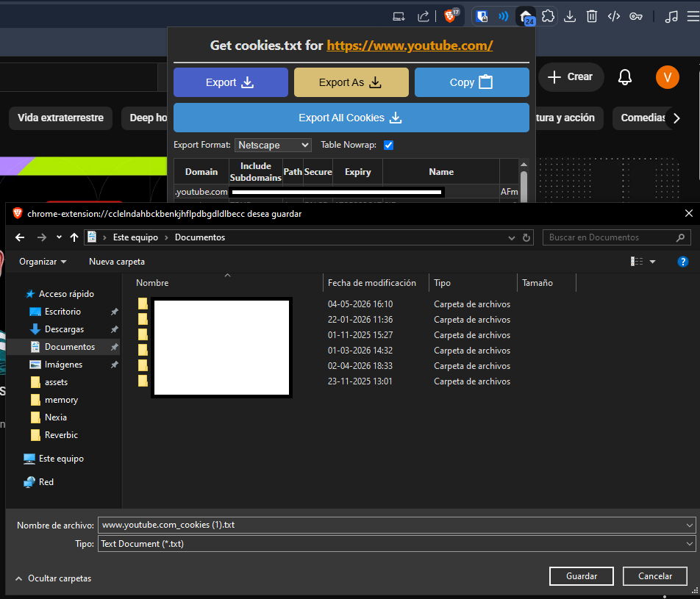
Task: Open YouTube notifications bell
Action: (624, 77)
